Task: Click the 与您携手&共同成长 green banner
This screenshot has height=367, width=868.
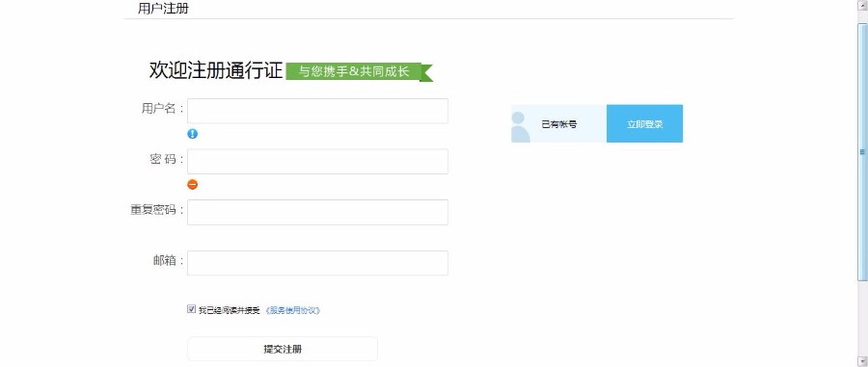Action: tap(359, 72)
